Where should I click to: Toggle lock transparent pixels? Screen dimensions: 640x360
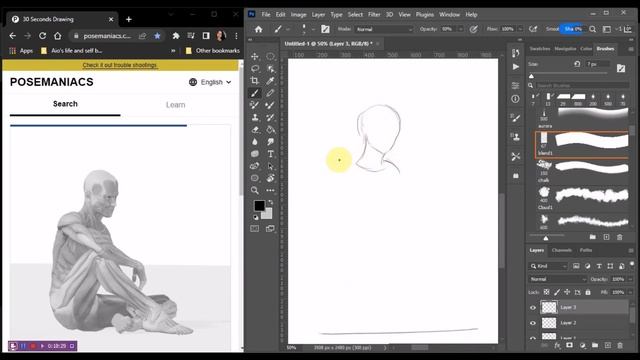[x=547, y=292]
